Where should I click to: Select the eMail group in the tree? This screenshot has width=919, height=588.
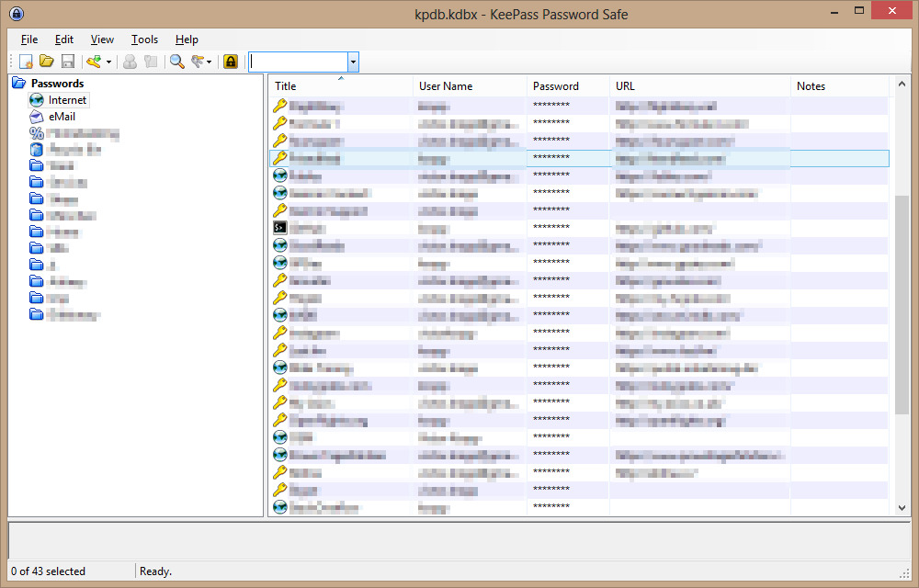[x=62, y=117]
